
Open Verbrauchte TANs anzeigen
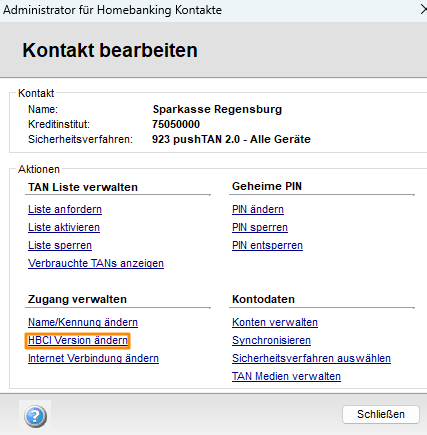coord(96,263)
